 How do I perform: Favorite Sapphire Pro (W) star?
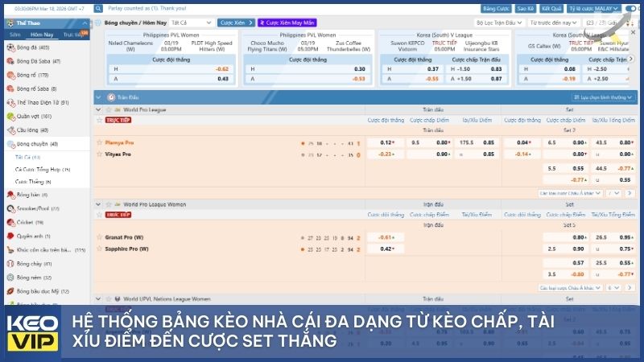click(99, 249)
